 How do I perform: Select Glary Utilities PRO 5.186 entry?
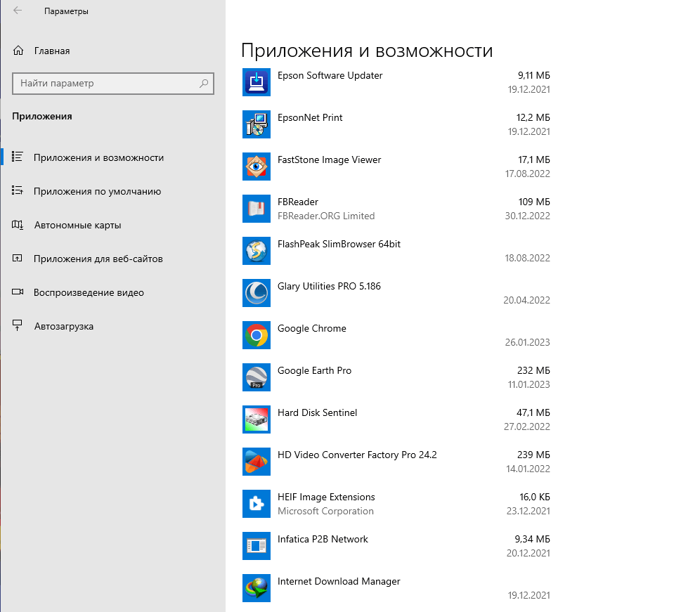(329, 286)
